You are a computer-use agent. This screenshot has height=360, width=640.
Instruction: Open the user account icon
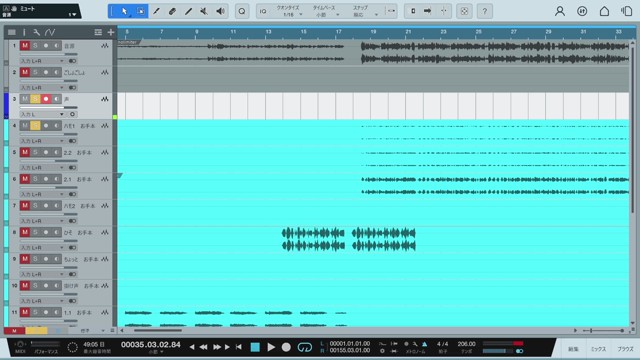(560, 11)
